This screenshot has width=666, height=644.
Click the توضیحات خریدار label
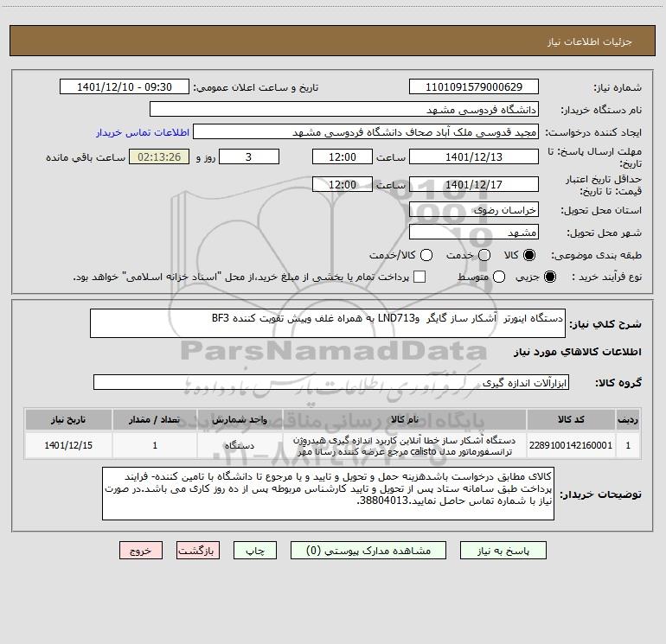point(601,494)
